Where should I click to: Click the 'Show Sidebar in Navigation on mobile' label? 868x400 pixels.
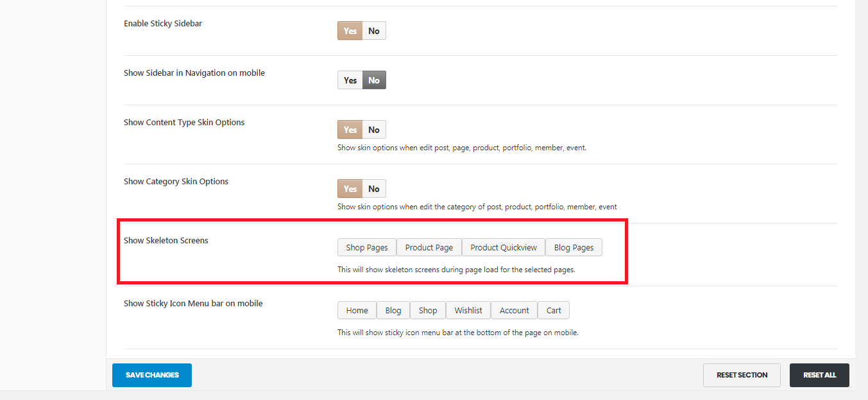(x=194, y=73)
